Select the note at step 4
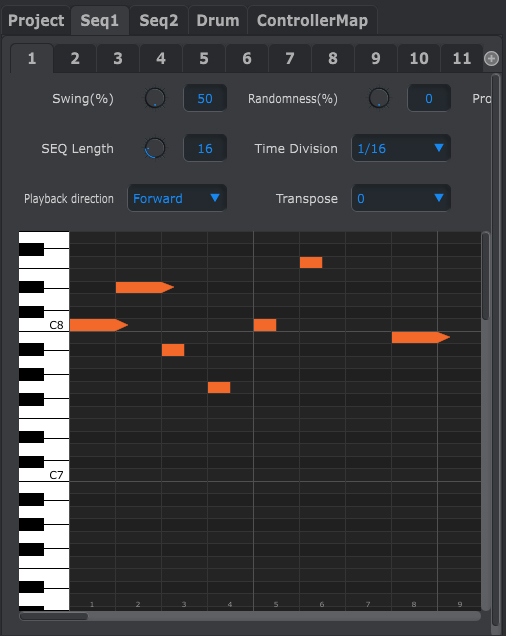The height and width of the screenshot is (636, 506). 219,387
